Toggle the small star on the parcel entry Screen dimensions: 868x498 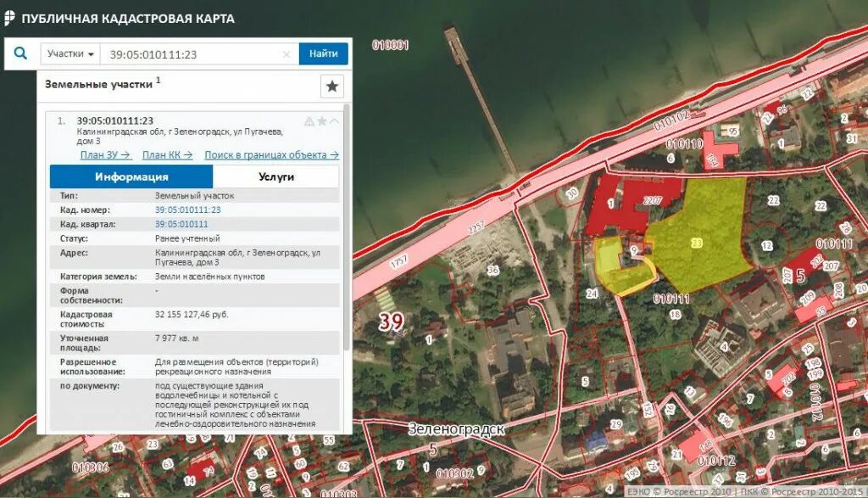pos(321,120)
